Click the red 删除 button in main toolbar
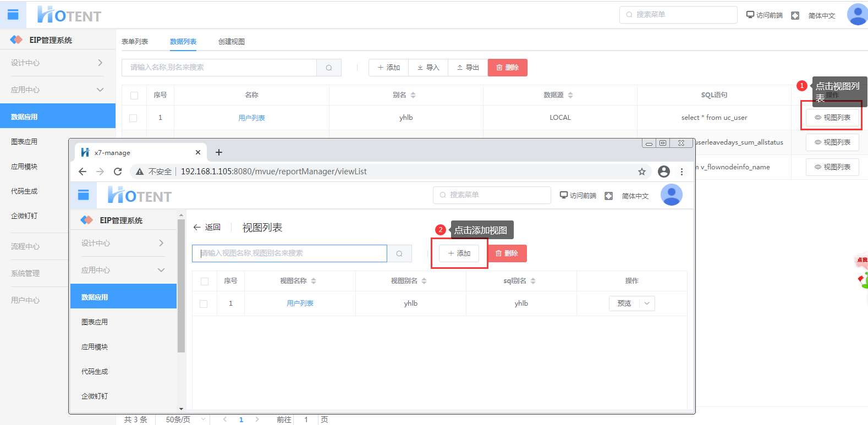Viewport: 868px width, 425px height. [507, 68]
